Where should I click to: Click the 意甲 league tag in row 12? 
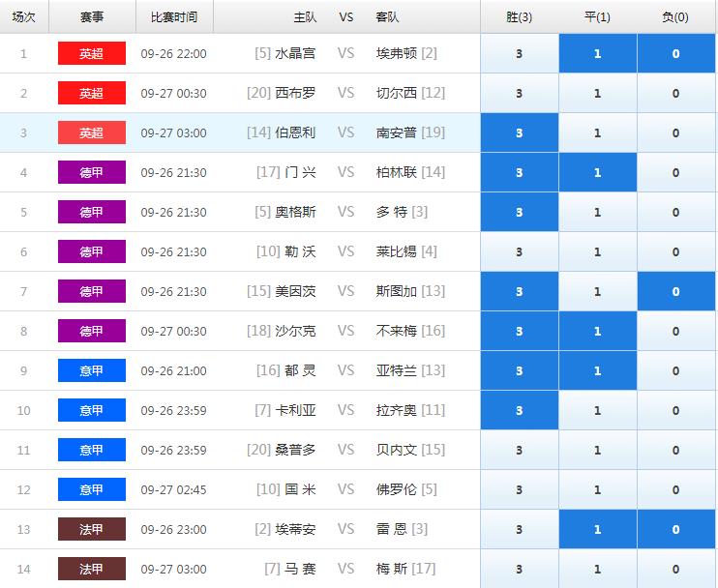[92, 490]
